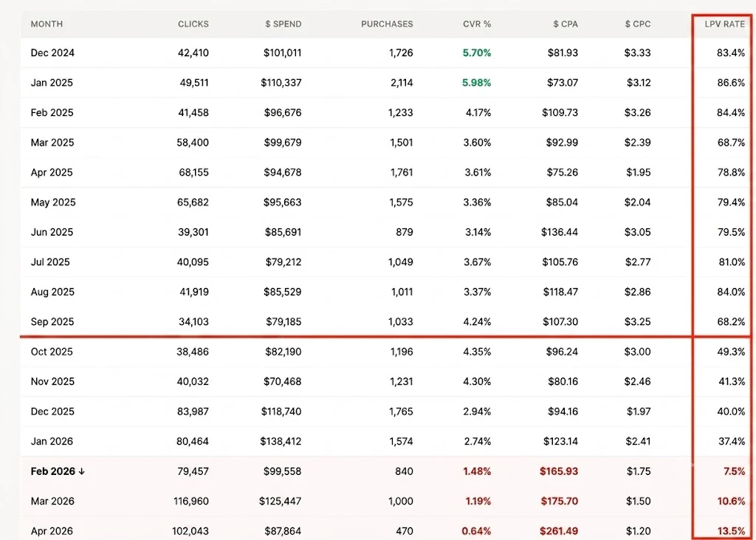Click the 10.6% LPV rate value
Viewport: 756px width, 540px height.
tap(732, 502)
